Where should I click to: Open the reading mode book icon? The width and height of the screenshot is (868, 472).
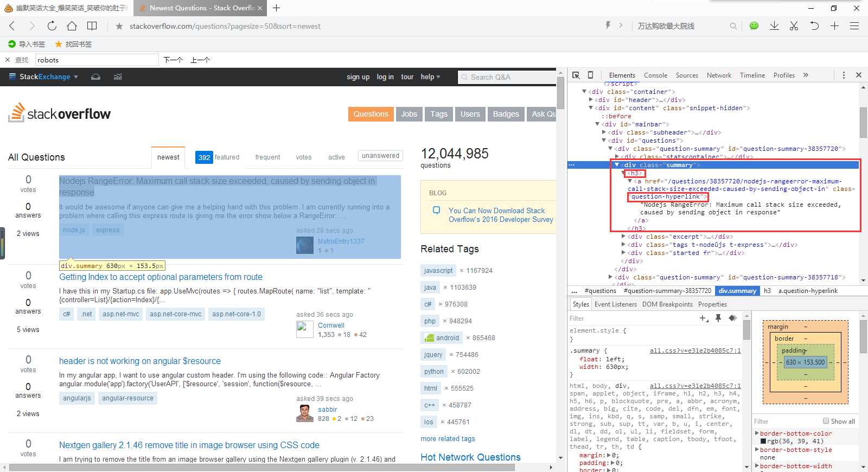pos(92,25)
